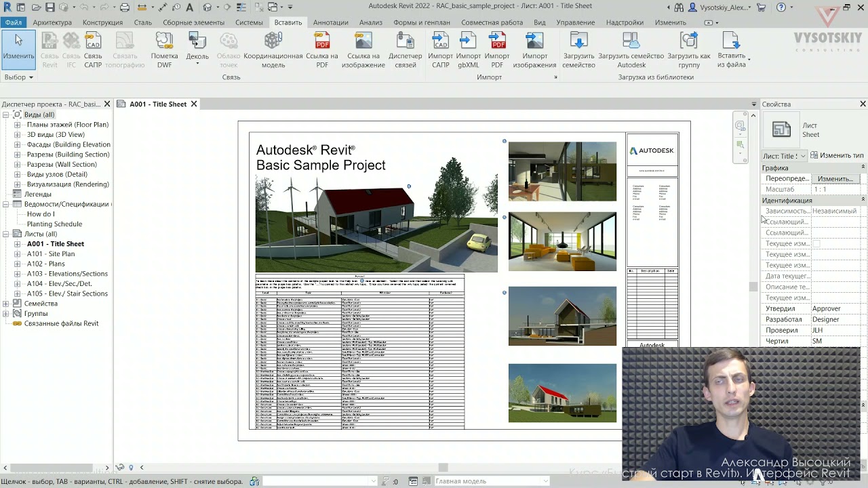Viewport: 868px width, 488px height.
Task: Open the Файл menu
Action: pos(13,22)
